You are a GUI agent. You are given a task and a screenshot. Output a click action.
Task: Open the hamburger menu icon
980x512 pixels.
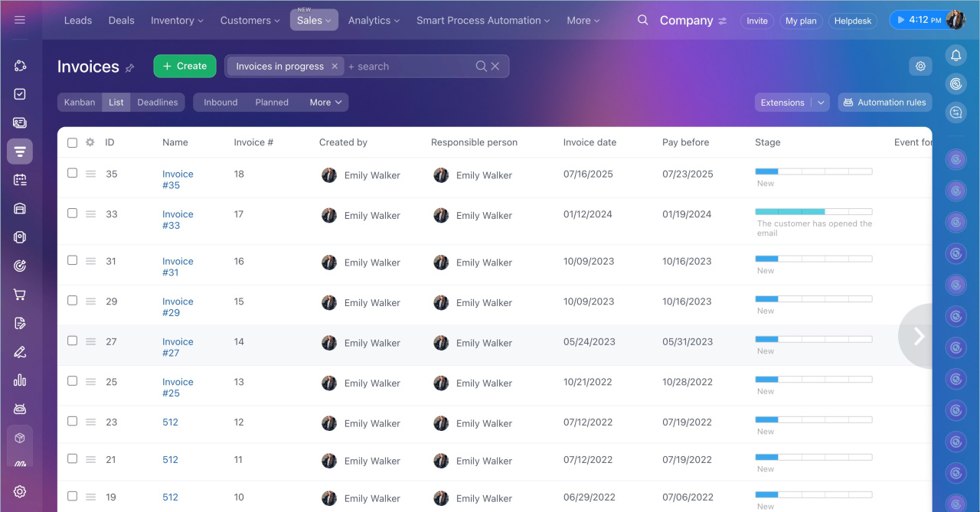(x=20, y=20)
